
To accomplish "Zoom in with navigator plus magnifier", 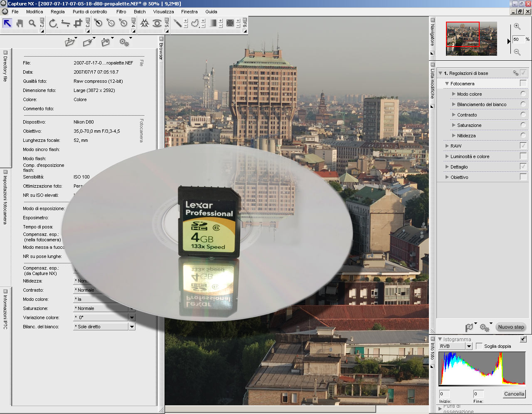I will 517,26.
